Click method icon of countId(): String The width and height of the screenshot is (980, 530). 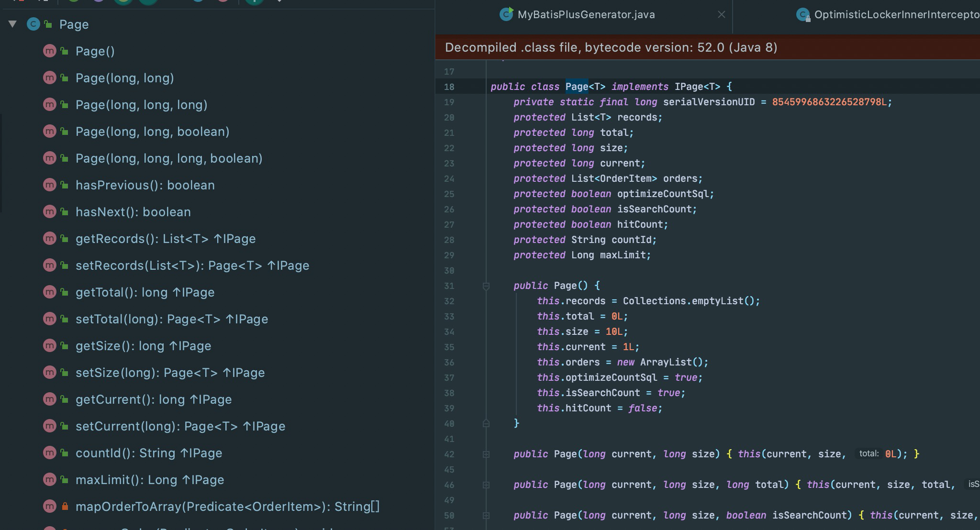[50, 453]
